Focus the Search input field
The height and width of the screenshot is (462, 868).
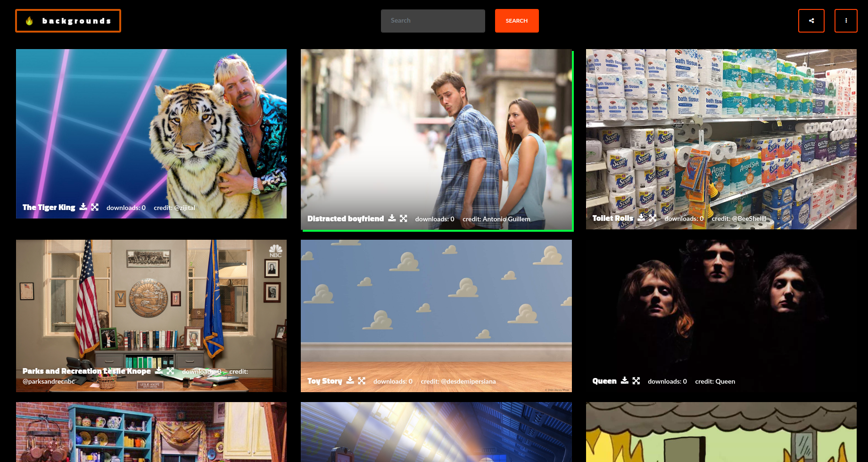[x=433, y=21]
